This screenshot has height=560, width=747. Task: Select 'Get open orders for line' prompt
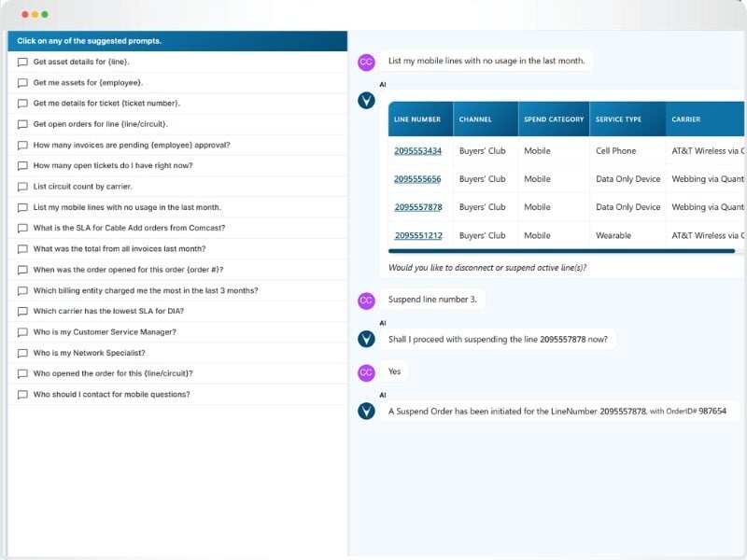point(100,124)
